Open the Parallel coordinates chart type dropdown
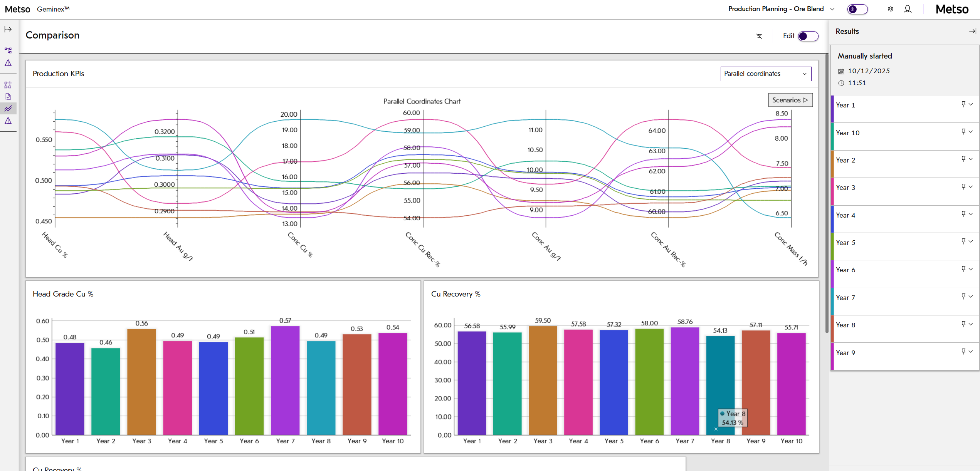Image resolution: width=980 pixels, height=471 pixels. [765, 74]
